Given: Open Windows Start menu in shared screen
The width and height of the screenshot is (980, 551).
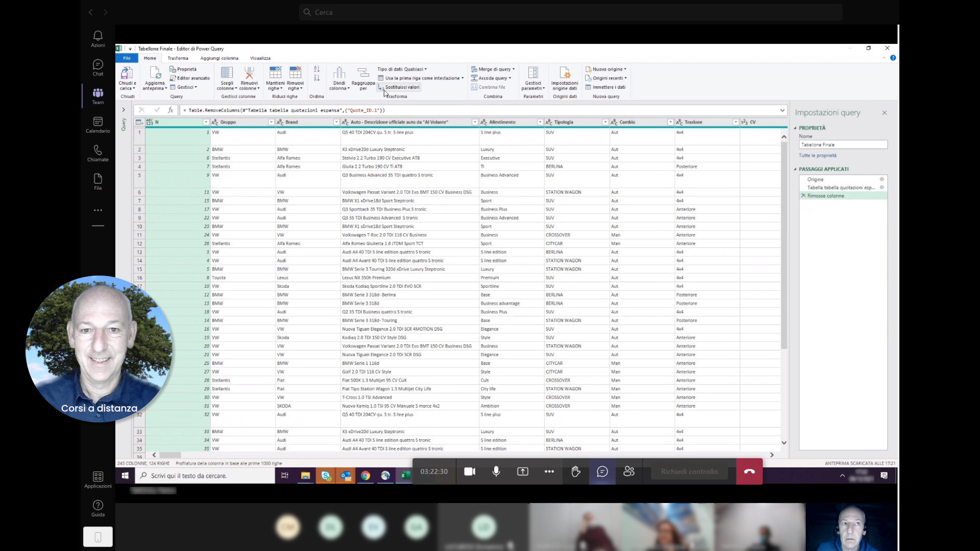Looking at the screenshot, I should [x=125, y=475].
